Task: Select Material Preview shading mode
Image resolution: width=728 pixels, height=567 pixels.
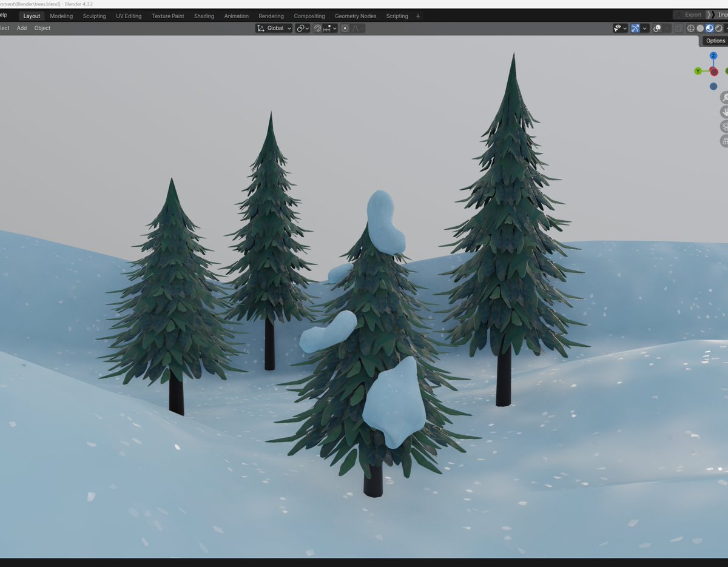Action: (x=709, y=28)
